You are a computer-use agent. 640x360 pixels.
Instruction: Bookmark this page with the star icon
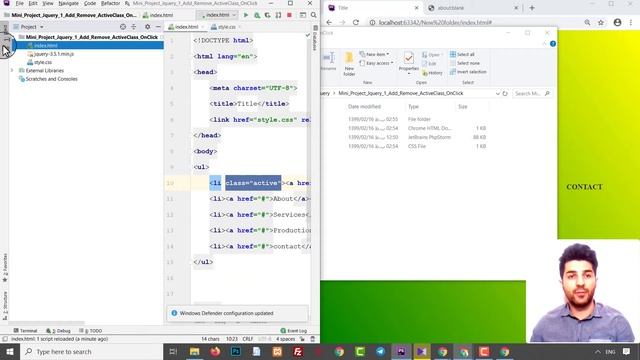(x=601, y=22)
